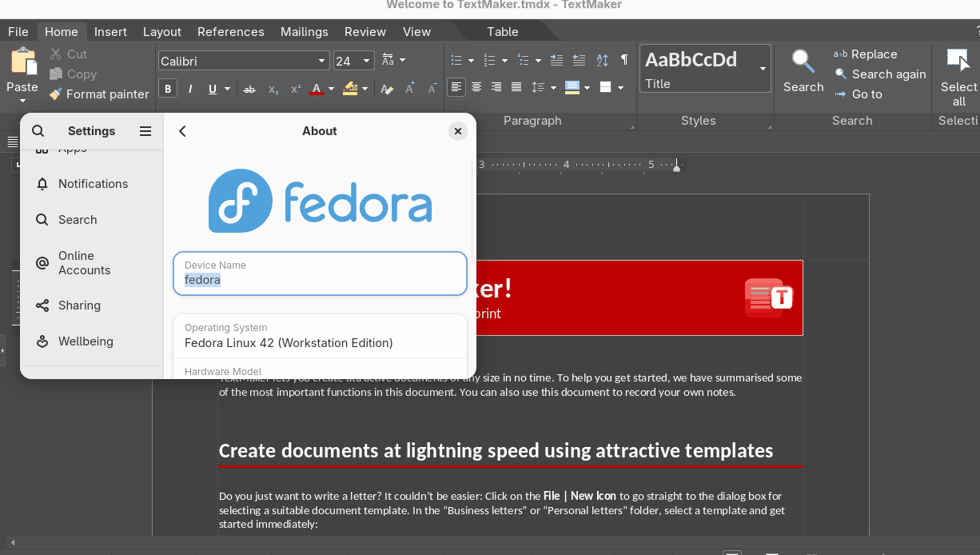The image size is (980, 555).
Task: Expand the font size dropdown
Action: coord(367,61)
